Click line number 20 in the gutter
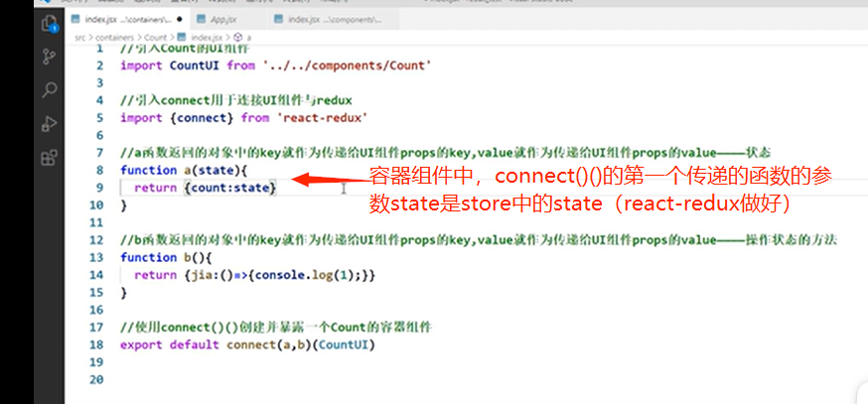This screenshot has width=868, height=404. click(x=96, y=379)
